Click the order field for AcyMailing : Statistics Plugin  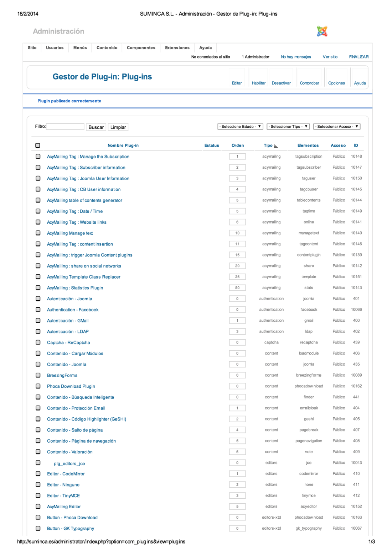pos(237,288)
